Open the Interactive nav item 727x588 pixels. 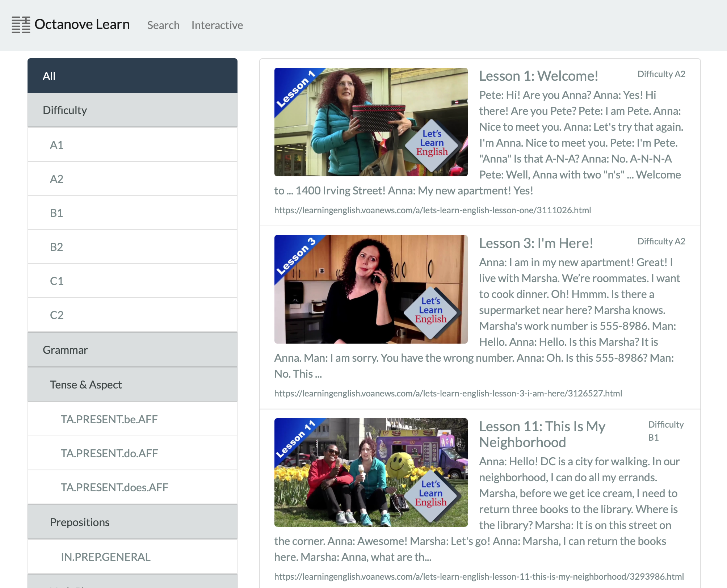217,25
